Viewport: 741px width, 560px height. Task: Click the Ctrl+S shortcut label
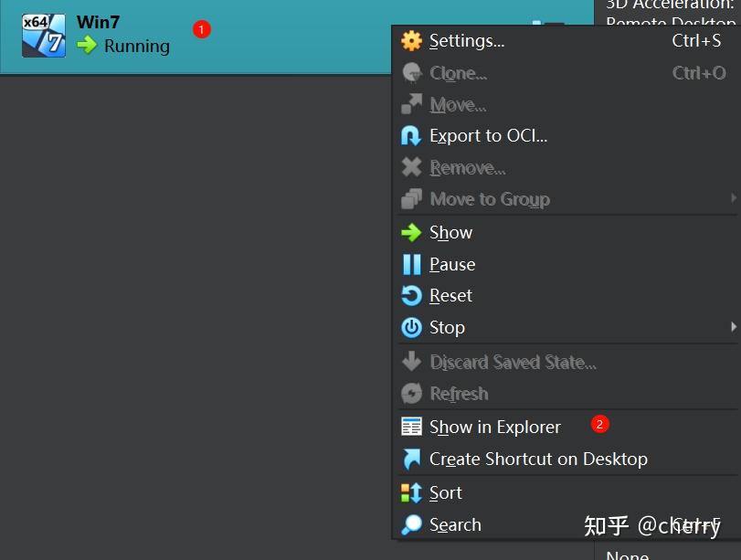[696, 40]
